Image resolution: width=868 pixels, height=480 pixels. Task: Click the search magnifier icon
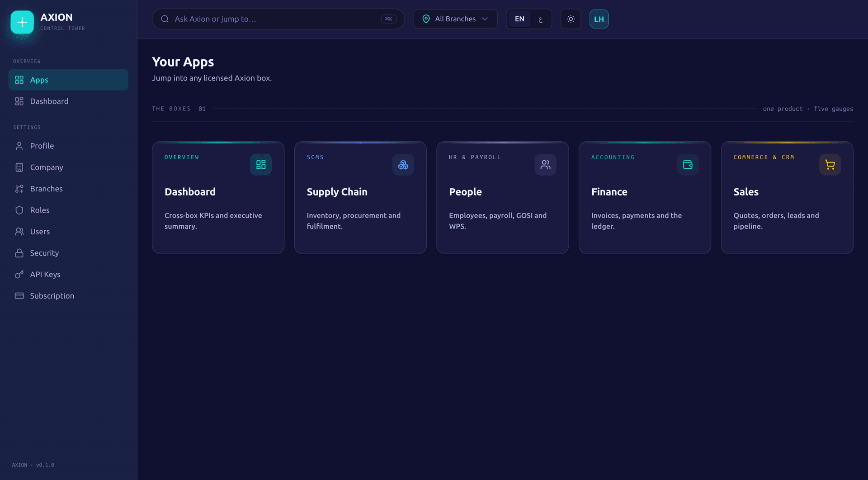pyautogui.click(x=165, y=19)
